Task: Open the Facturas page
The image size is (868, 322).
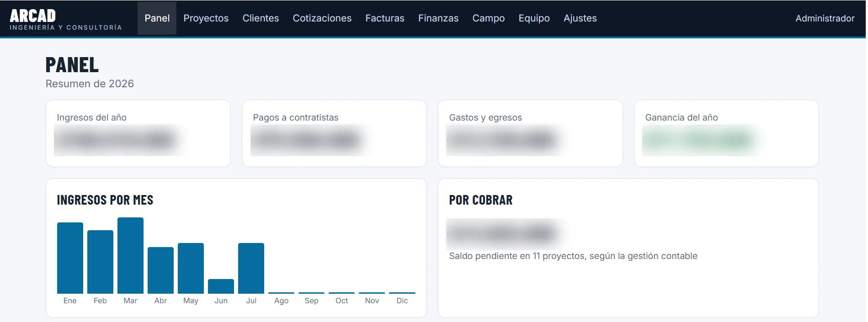Action: [385, 18]
